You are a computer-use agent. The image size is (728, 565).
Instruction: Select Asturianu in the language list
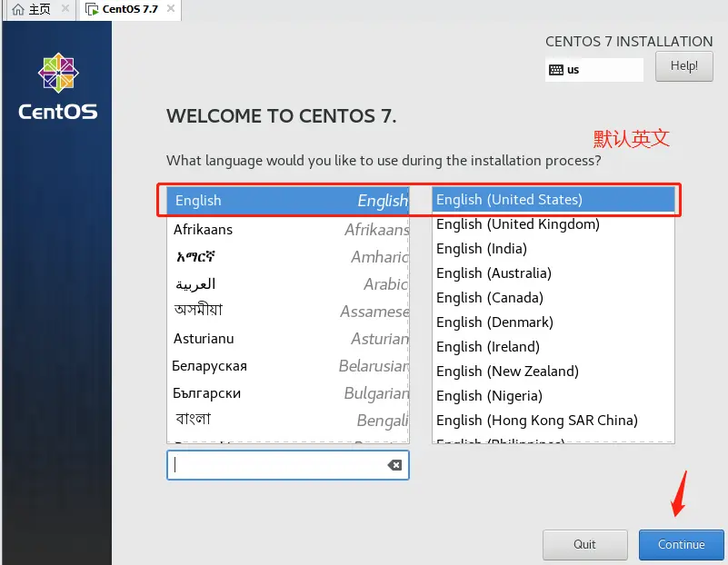pos(288,339)
